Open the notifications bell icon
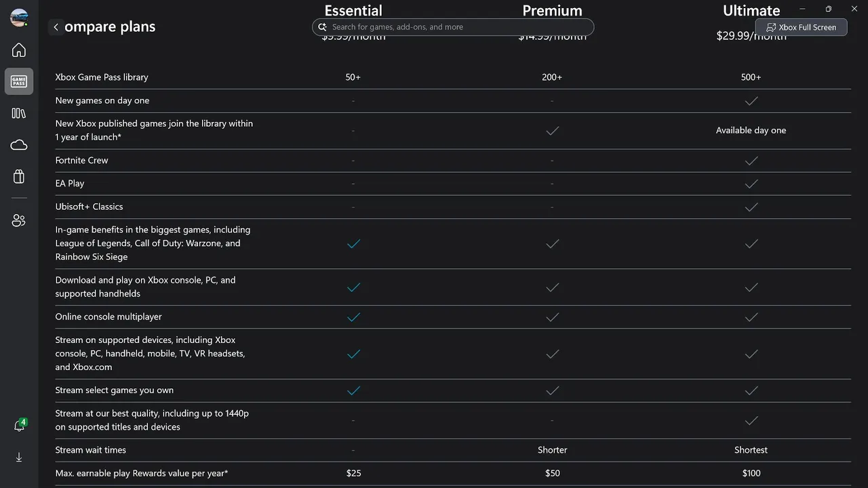This screenshot has width=868, height=488. pos(19,426)
